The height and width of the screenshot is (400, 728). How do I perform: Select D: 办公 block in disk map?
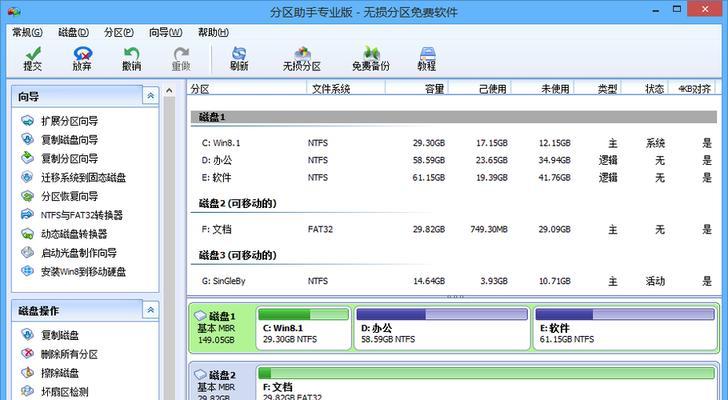point(442,328)
